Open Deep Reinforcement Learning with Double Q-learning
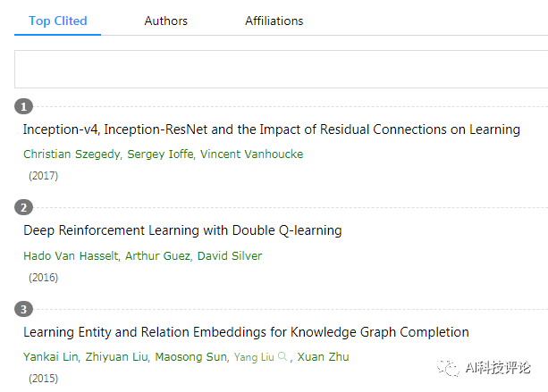Viewport: 548px width, 392px height. coord(182,230)
